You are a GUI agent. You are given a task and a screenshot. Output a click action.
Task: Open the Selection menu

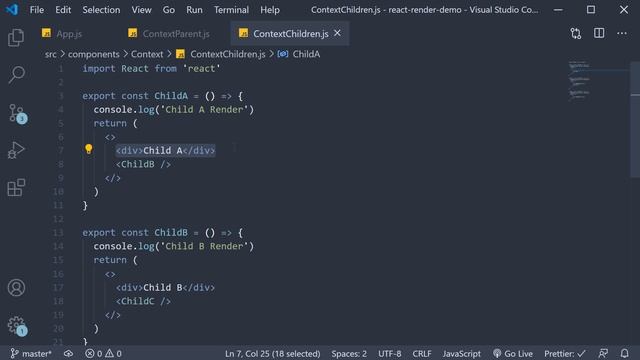coord(101,10)
